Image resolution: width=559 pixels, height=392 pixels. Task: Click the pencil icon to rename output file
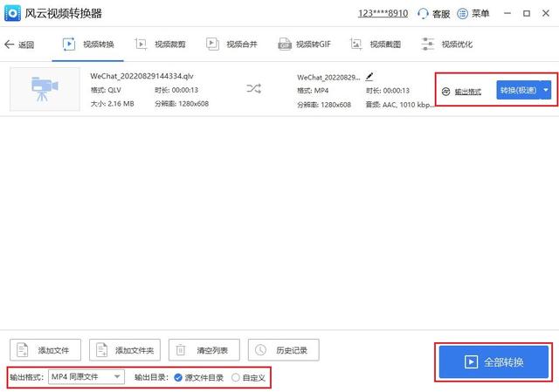tap(369, 76)
